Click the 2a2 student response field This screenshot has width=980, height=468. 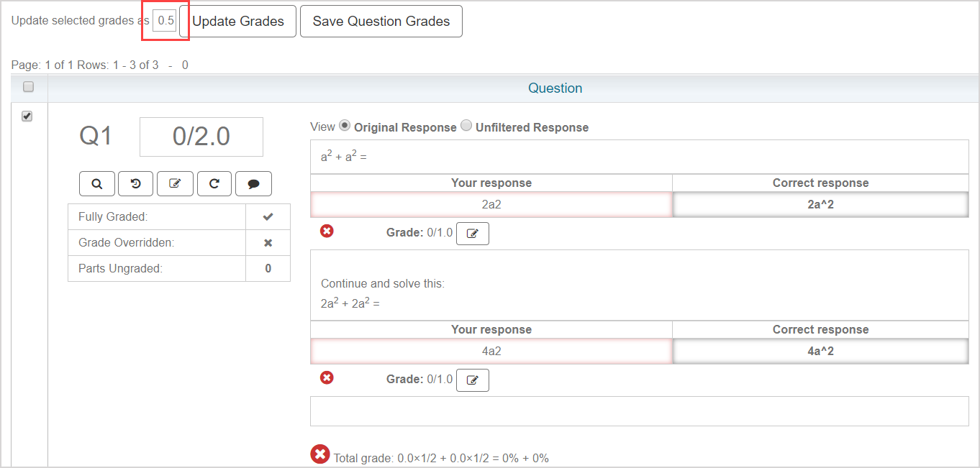pyautogui.click(x=491, y=205)
